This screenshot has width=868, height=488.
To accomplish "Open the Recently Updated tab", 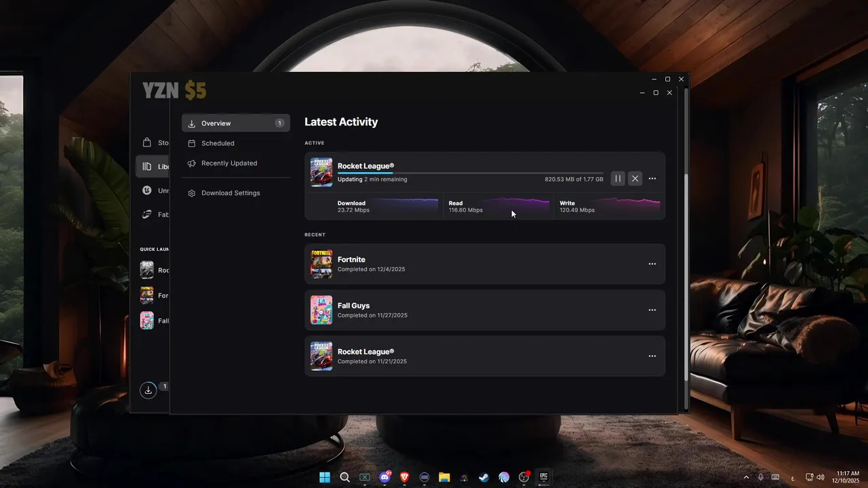I will 236,163.
